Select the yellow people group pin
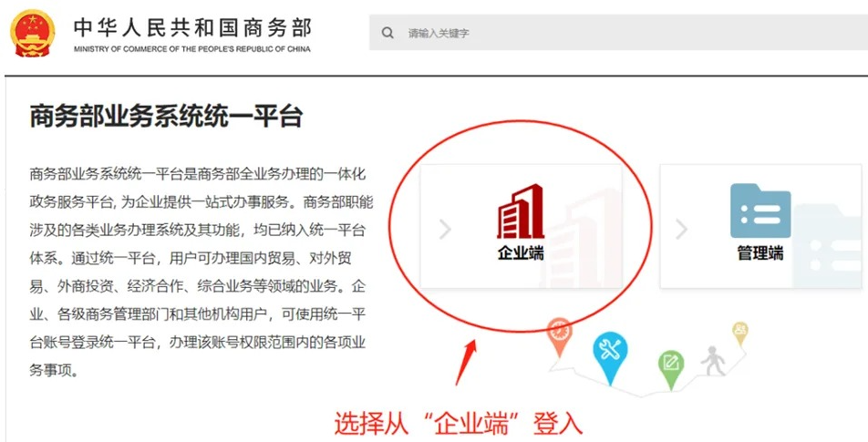The height and width of the screenshot is (442, 868). point(740,334)
